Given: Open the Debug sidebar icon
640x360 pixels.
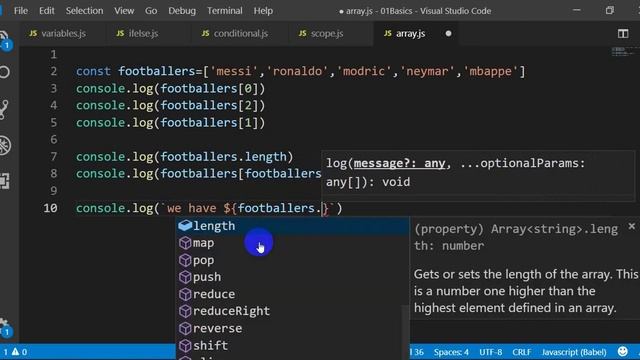Looking at the screenshot, I should point(5,145).
